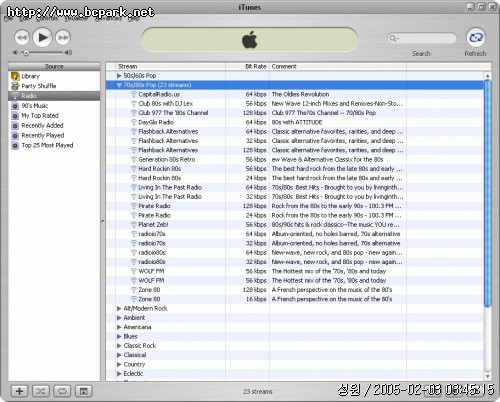
Task: Sort by the Comment column header
Action: [x=338, y=66]
